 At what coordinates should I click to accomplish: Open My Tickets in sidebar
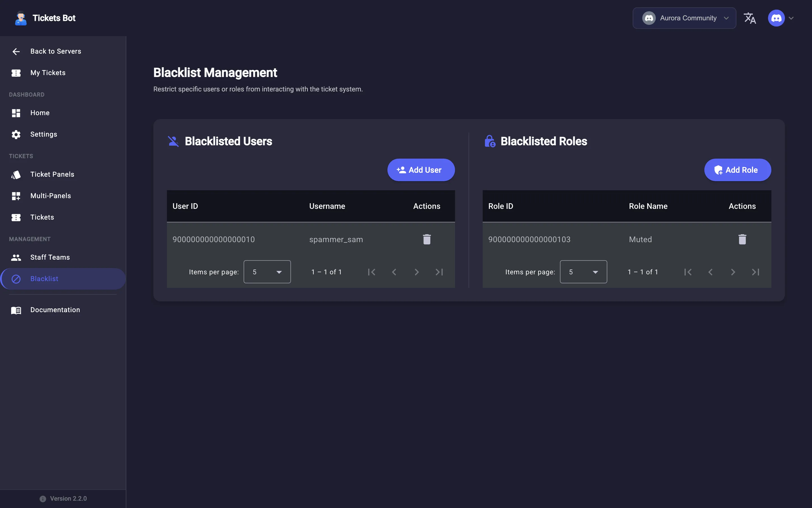[63, 73]
